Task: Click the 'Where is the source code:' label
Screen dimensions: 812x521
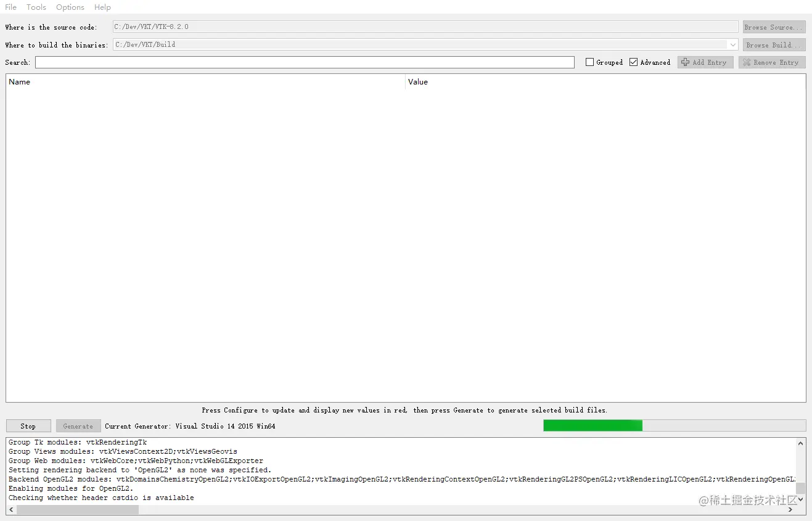Action: tap(51, 27)
